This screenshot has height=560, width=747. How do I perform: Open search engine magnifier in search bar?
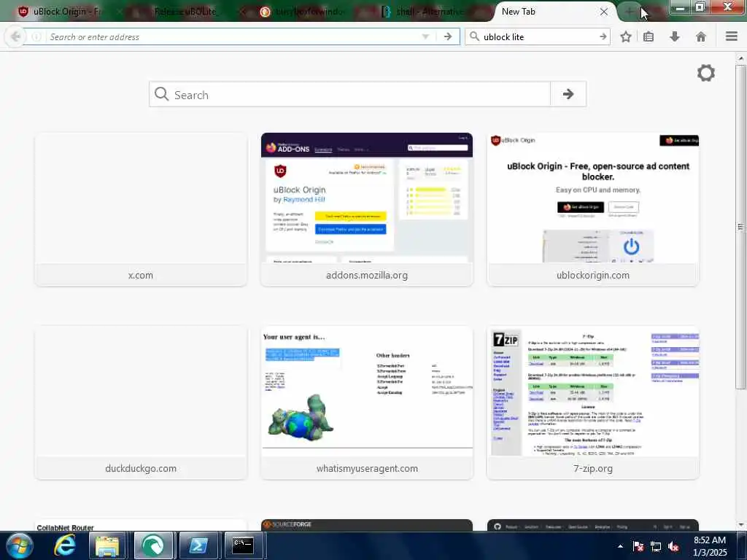click(474, 36)
